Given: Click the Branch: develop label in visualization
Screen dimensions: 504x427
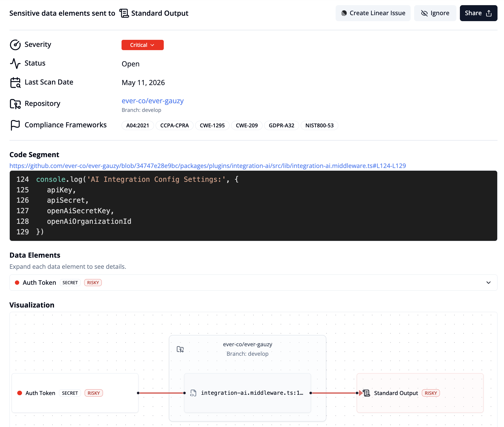Looking at the screenshot, I should pyautogui.click(x=247, y=354).
